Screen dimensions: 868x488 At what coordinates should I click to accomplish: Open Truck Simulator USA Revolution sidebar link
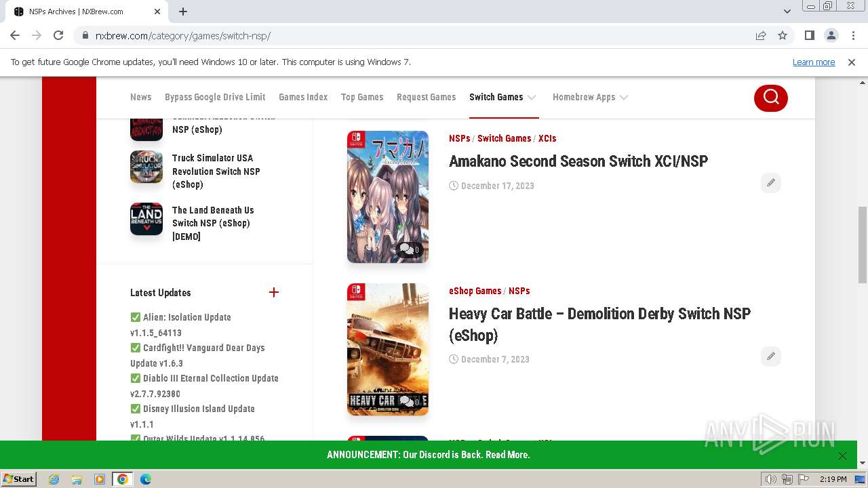216,171
